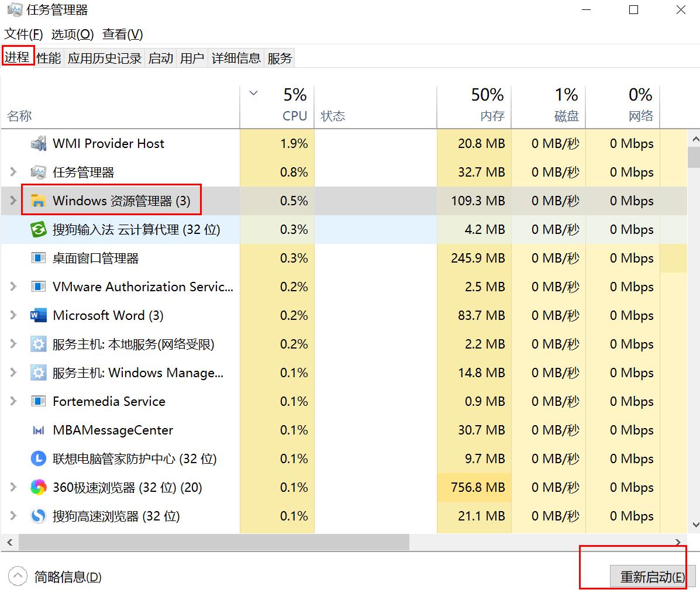
Task: Click the Microsoft Word icon in process list
Action: (x=38, y=315)
